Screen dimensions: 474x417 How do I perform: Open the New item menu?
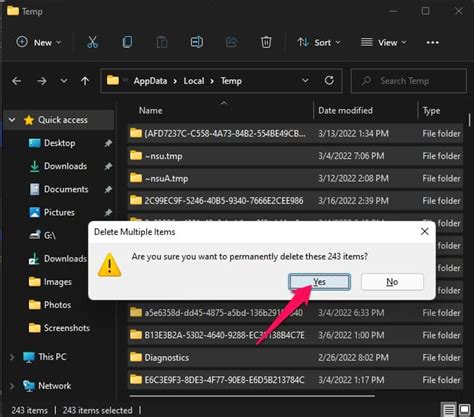click(x=39, y=42)
